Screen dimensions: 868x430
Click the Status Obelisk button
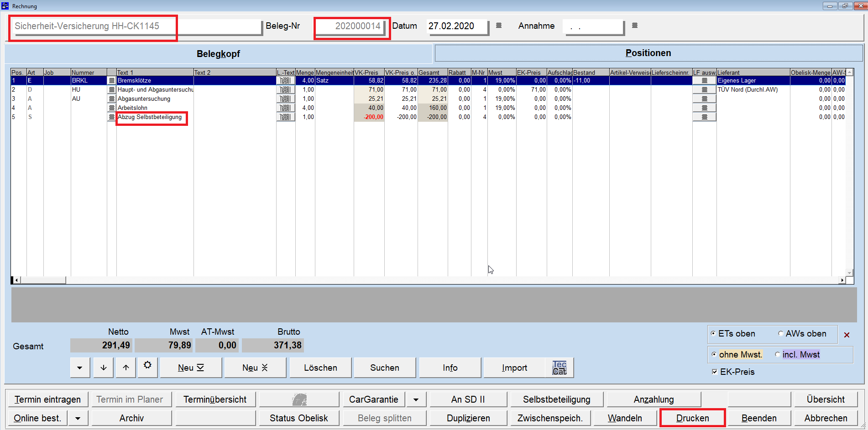click(x=299, y=418)
